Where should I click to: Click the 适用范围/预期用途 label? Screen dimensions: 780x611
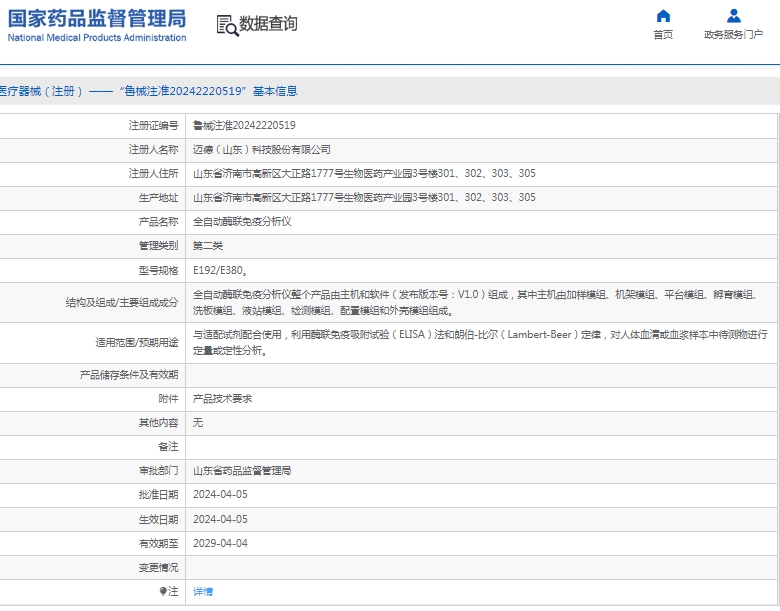tap(137, 342)
